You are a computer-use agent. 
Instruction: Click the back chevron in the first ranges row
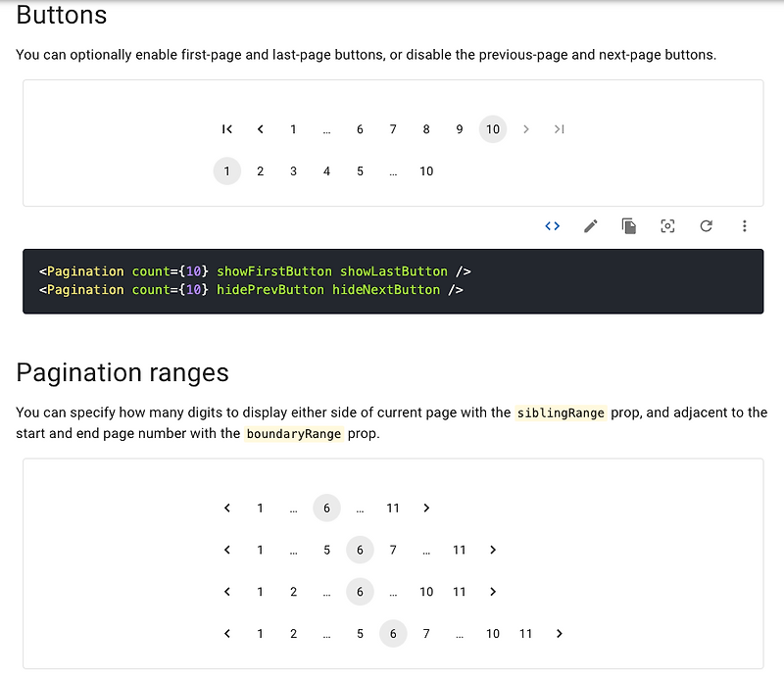226,508
